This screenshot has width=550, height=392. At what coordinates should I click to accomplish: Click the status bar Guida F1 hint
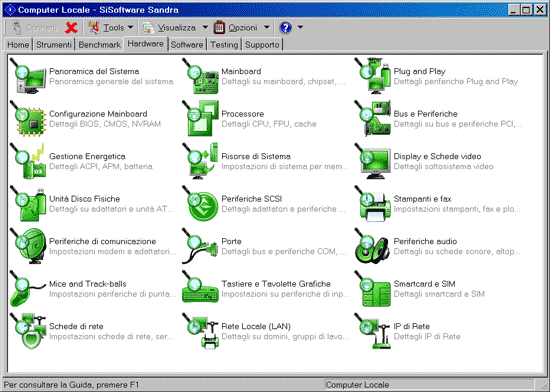tap(72, 385)
